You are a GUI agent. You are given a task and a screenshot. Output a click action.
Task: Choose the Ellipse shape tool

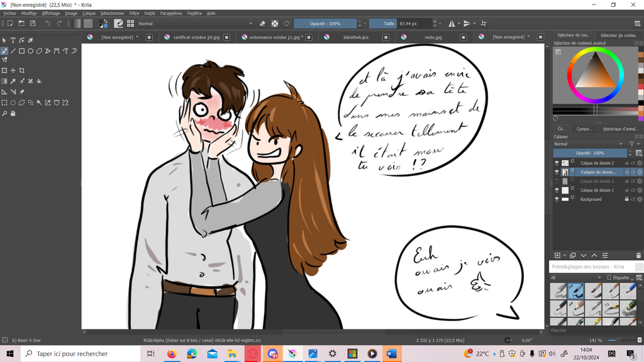pyautogui.click(x=30, y=51)
